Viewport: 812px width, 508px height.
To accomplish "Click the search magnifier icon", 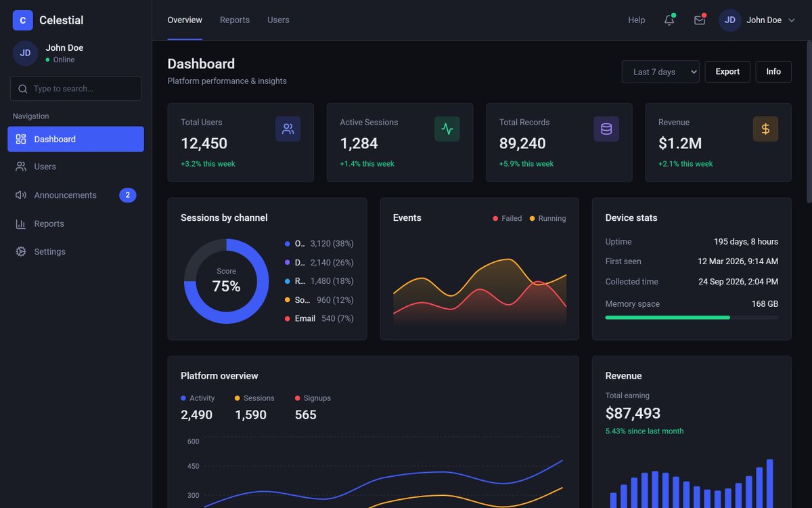I will pyautogui.click(x=23, y=89).
